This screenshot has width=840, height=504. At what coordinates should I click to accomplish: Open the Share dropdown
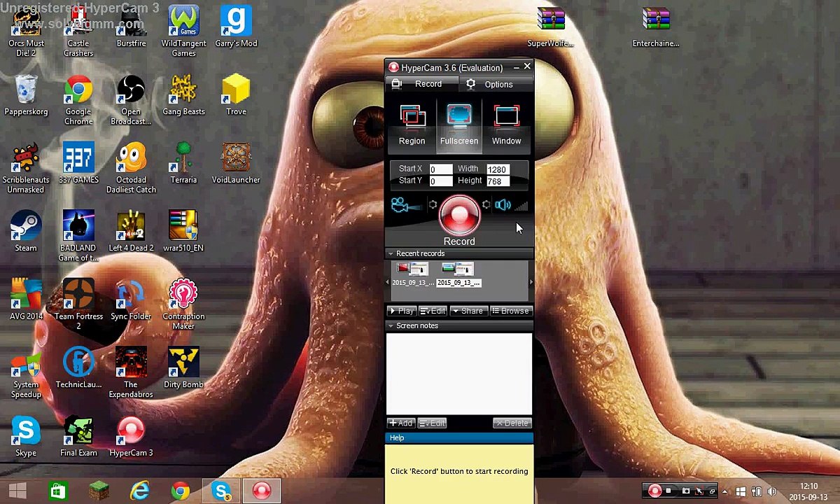tap(468, 311)
